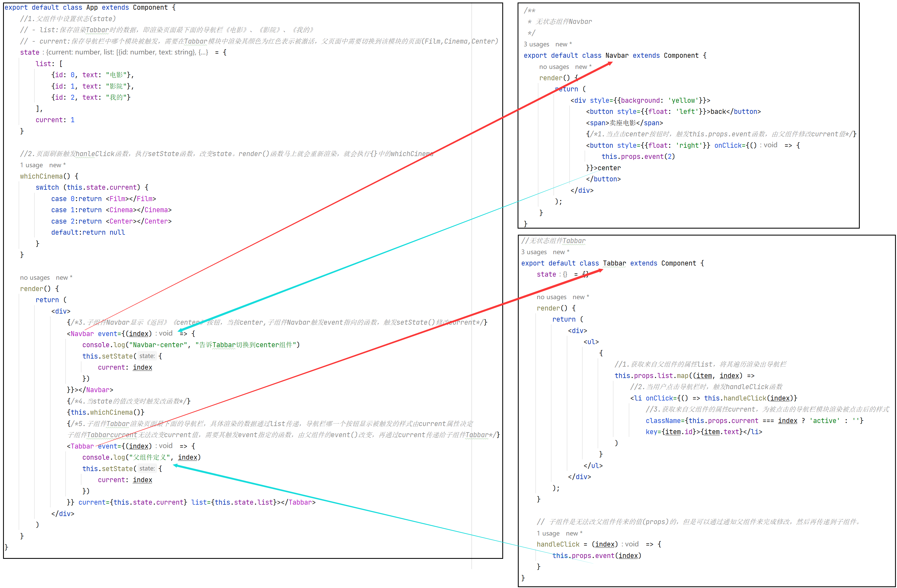The image size is (897, 588).
Task: Click the "default:return null" line
Action: (x=88, y=232)
